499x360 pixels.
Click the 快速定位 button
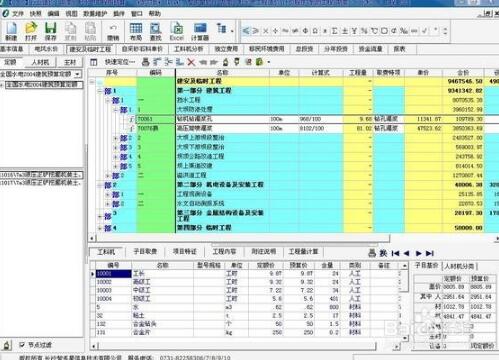click(120, 62)
